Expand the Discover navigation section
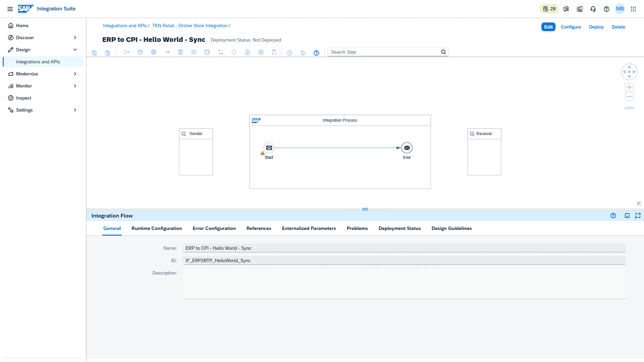The image size is (644, 362). pyautogui.click(x=75, y=38)
